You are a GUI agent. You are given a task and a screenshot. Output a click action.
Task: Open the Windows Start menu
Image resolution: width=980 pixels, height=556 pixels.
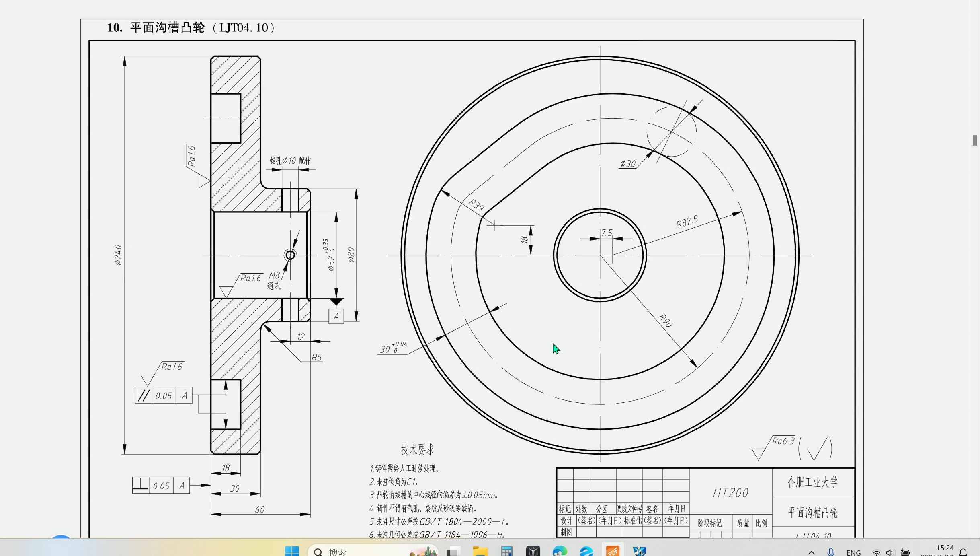(292, 551)
